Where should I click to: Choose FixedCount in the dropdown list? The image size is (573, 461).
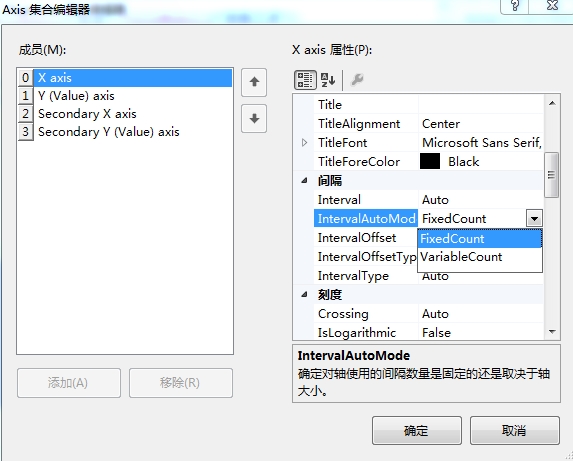tap(480, 239)
